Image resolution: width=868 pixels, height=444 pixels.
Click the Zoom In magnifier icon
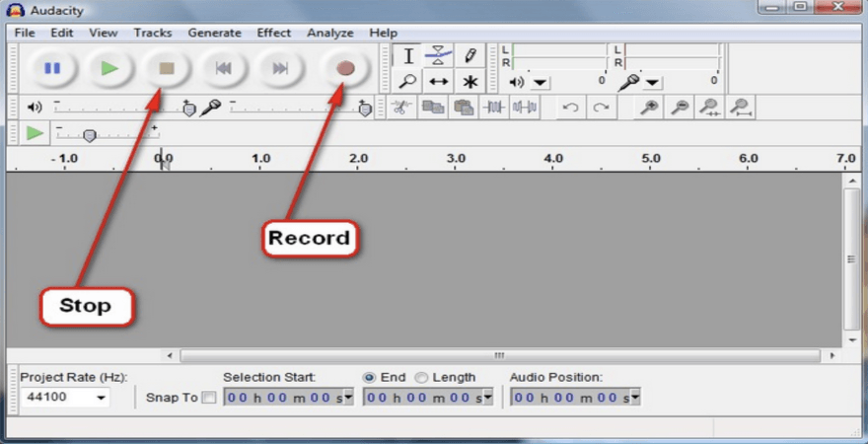tap(649, 107)
